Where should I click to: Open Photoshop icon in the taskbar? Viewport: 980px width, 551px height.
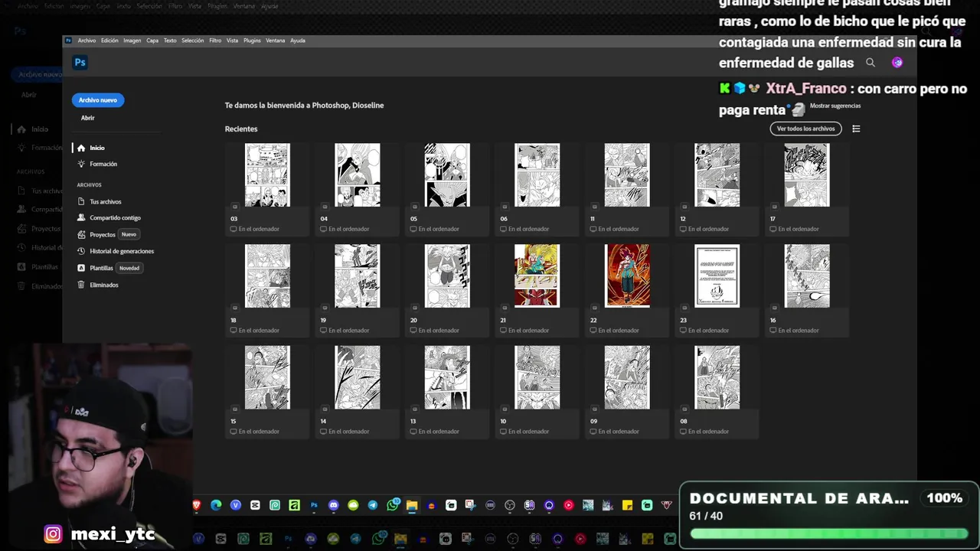314,505
